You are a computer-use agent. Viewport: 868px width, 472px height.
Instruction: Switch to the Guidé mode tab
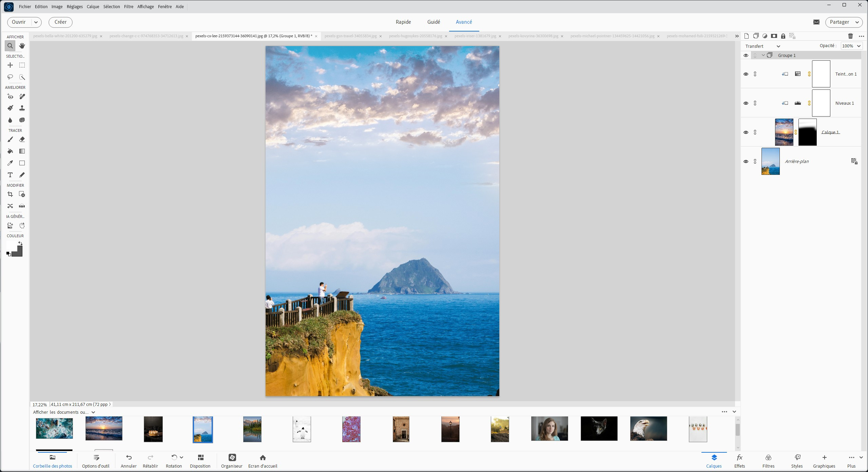(x=433, y=22)
